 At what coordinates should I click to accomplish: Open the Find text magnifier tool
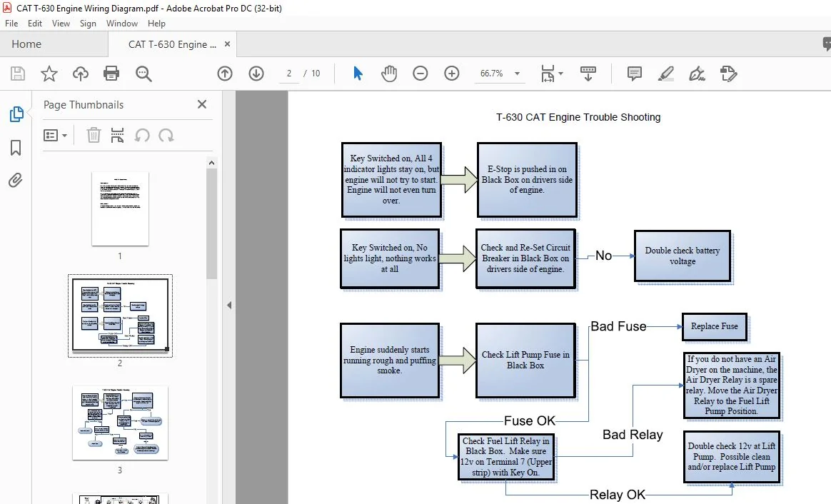click(x=143, y=74)
